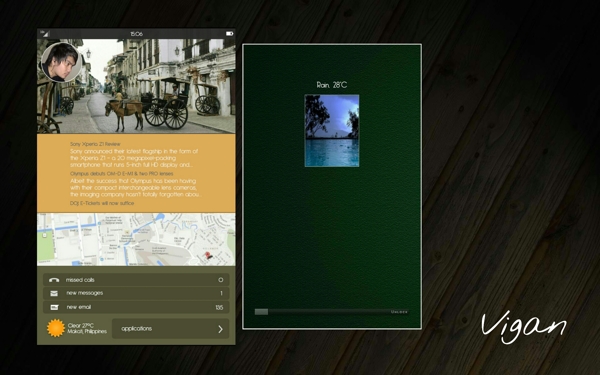Click the missed calls phone icon
Image resolution: width=600 pixels, height=375 pixels.
click(x=54, y=280)
